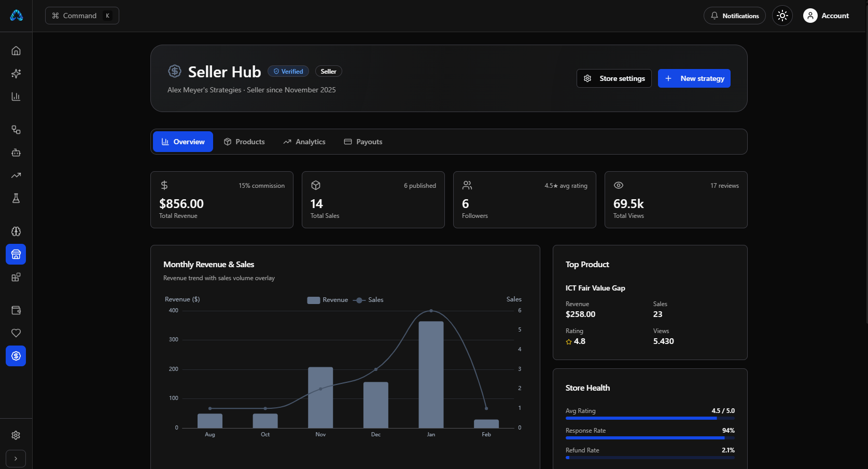Click the "ICT Fair Value Gap" product name
The image size is (868, 469).
595,288
